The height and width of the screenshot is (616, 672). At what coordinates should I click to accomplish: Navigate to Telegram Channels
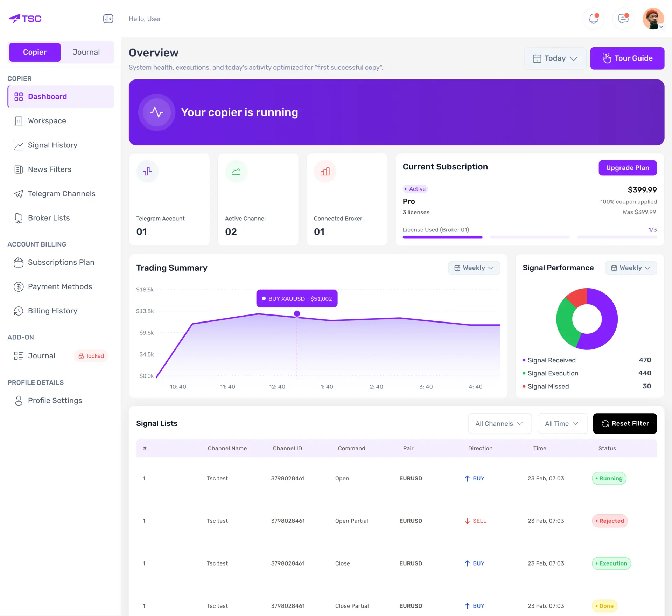tap(61, 194)
